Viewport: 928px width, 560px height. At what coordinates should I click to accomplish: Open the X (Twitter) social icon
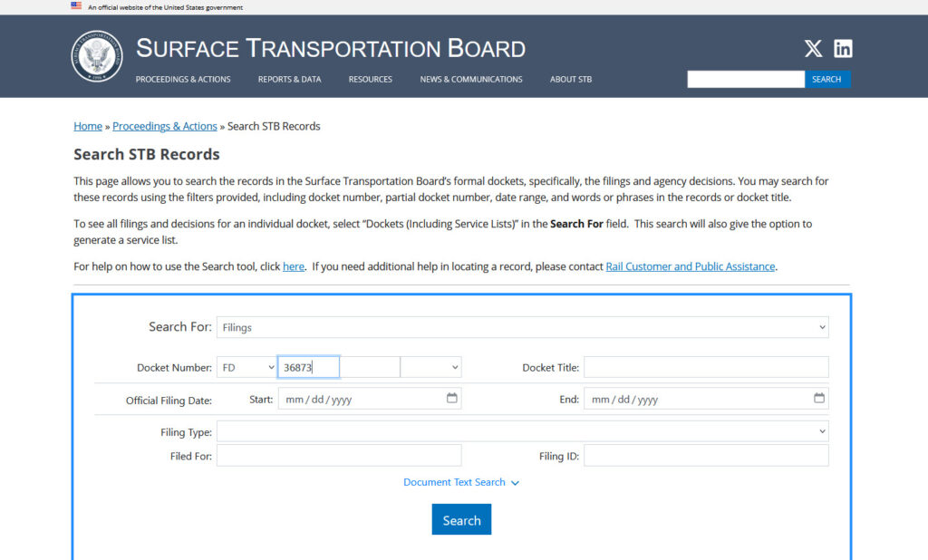coord(813,49)
